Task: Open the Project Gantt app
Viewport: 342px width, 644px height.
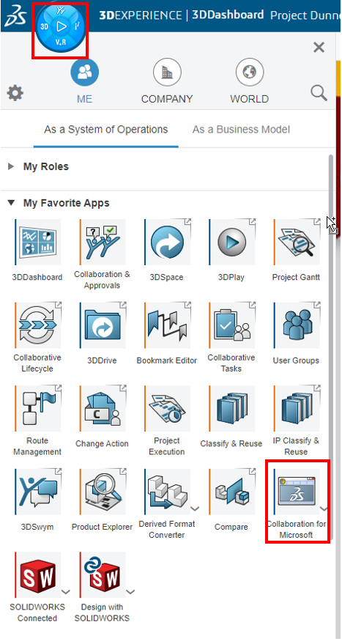Action: coord(297,243)
